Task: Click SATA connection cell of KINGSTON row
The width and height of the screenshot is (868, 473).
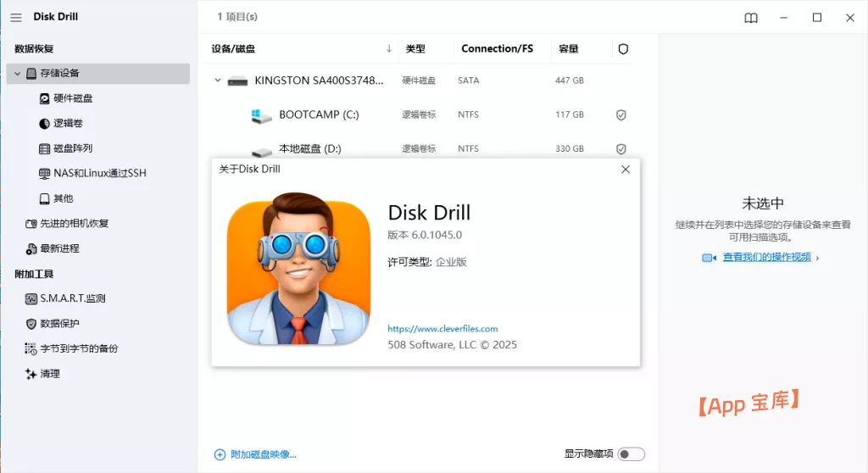Action: 468,81
